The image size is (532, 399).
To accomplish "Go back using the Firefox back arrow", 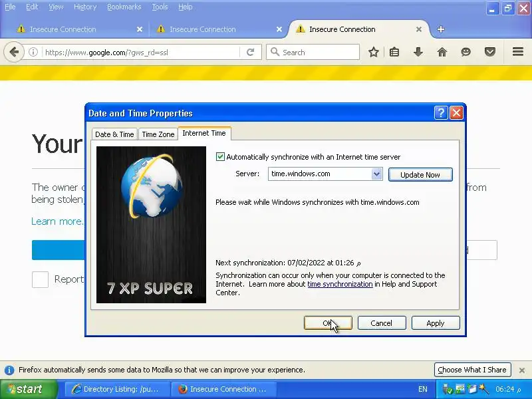I will 14,53.
